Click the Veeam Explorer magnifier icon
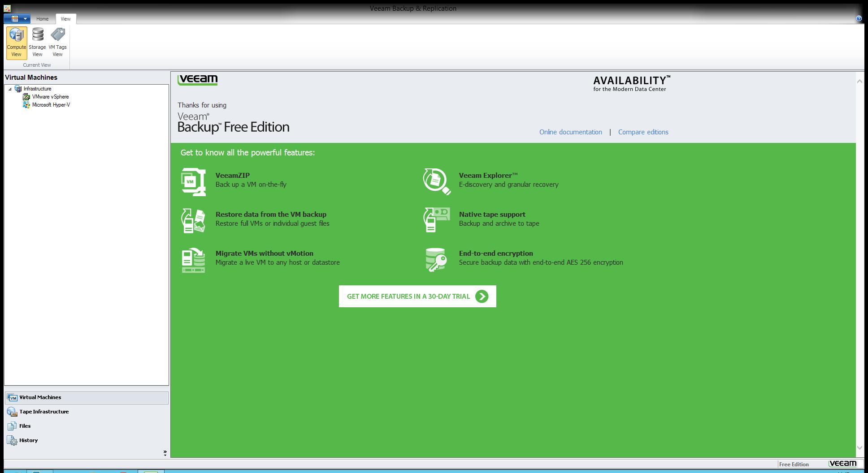This screenshot has height=473, width=868. pyautogui.click(x=437, y=181)
